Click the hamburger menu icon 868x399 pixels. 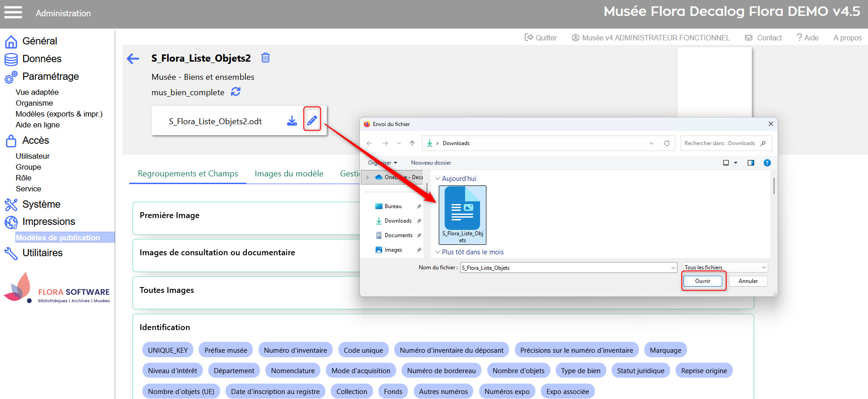(x=13, y=13)
